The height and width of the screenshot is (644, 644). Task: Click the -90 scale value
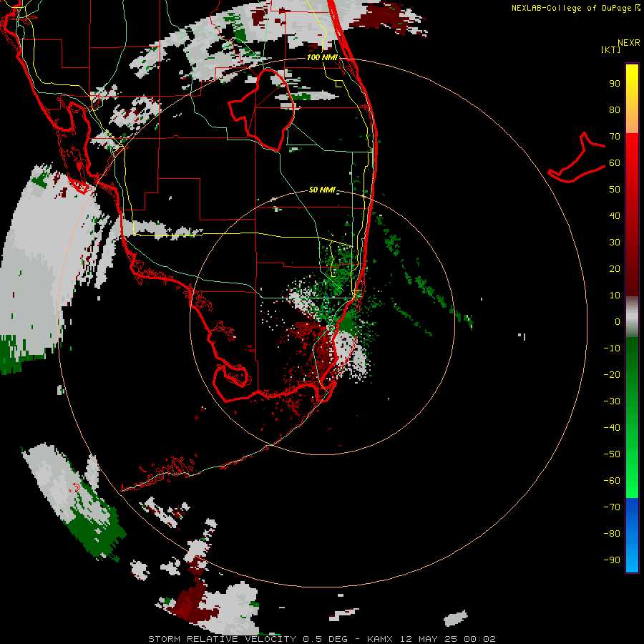pos(612,560)
